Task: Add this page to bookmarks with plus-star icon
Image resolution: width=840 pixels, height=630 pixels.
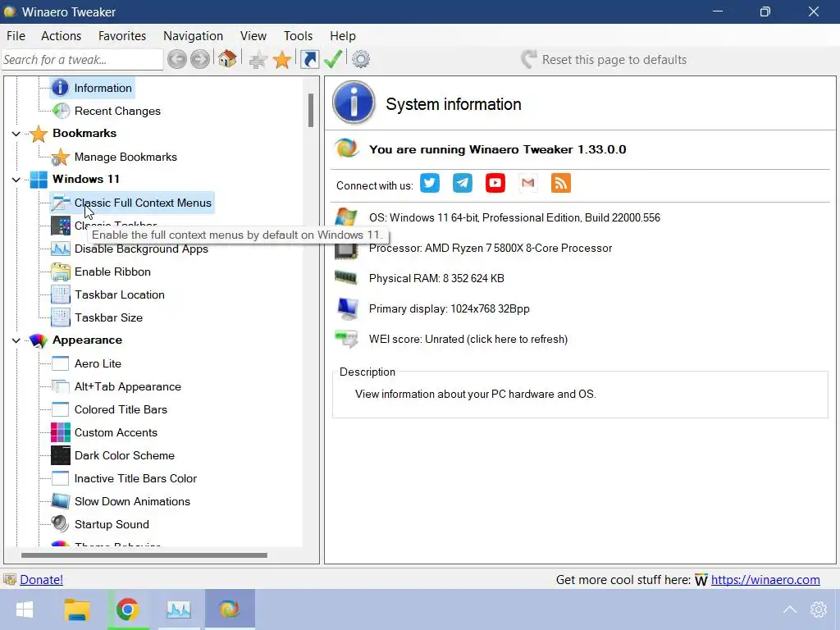Action: (x=258, y=59)
